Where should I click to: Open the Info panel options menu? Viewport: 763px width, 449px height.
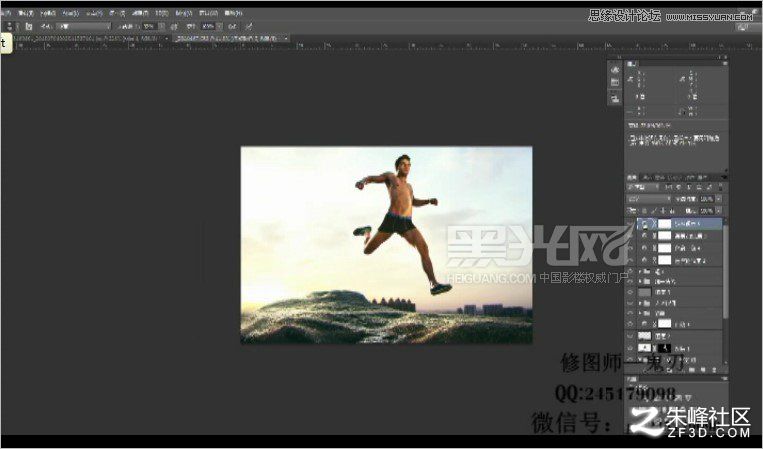pos(726,64)
